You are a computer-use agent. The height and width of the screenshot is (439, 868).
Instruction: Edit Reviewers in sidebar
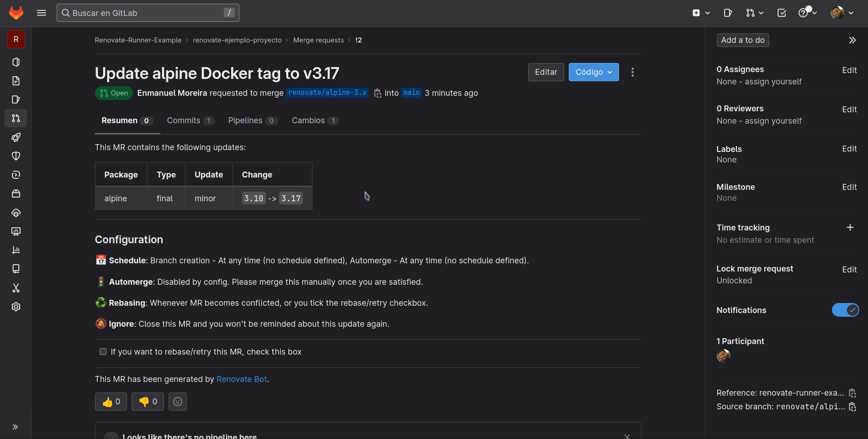pos(849,110)
